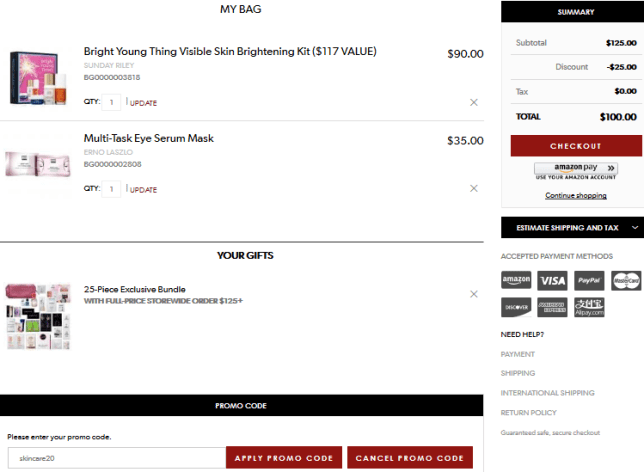
Task: Click the MasterCard payment icon
Action: coord(626,281)
